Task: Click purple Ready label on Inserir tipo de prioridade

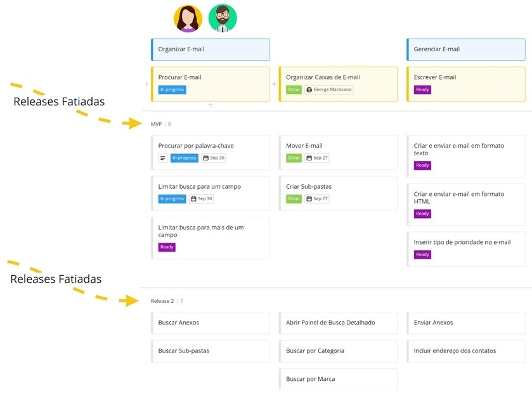Action: click(422, 254)
